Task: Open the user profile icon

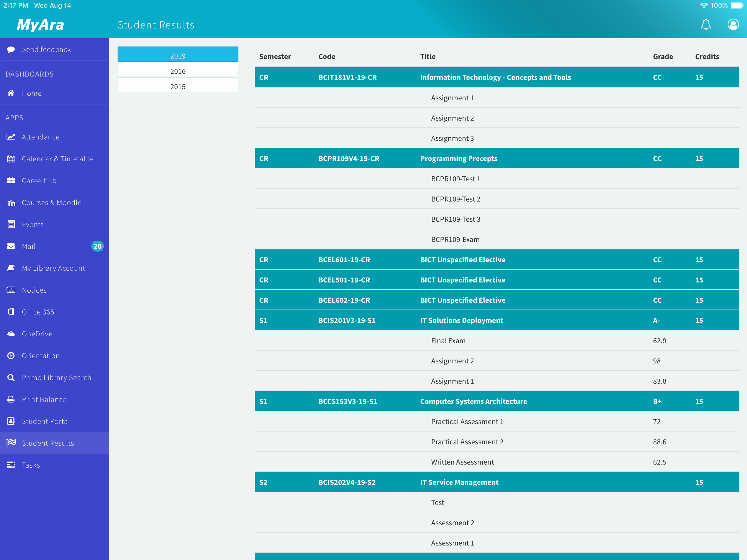Action: [x=733, y=25]
